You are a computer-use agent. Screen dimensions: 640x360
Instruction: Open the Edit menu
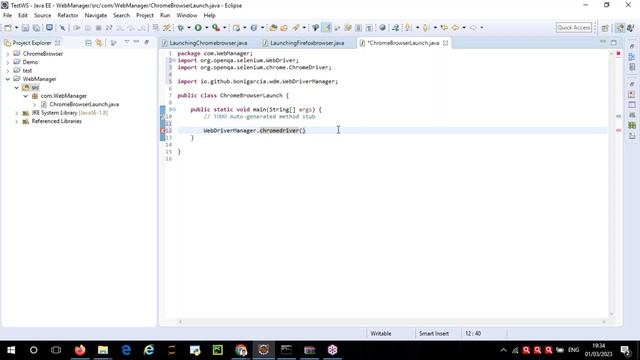pos(22,16)
